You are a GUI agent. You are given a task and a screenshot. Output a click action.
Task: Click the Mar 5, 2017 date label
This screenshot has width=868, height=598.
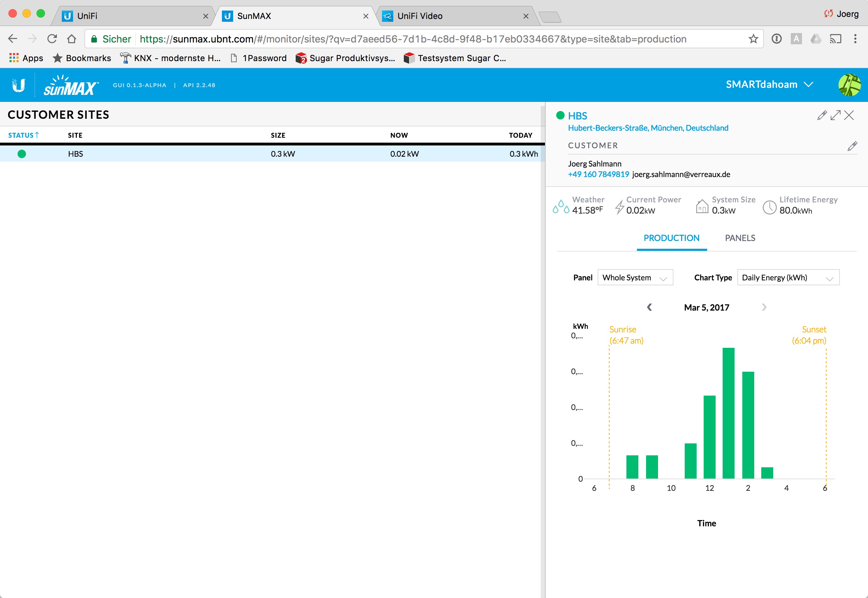[706, 308]
